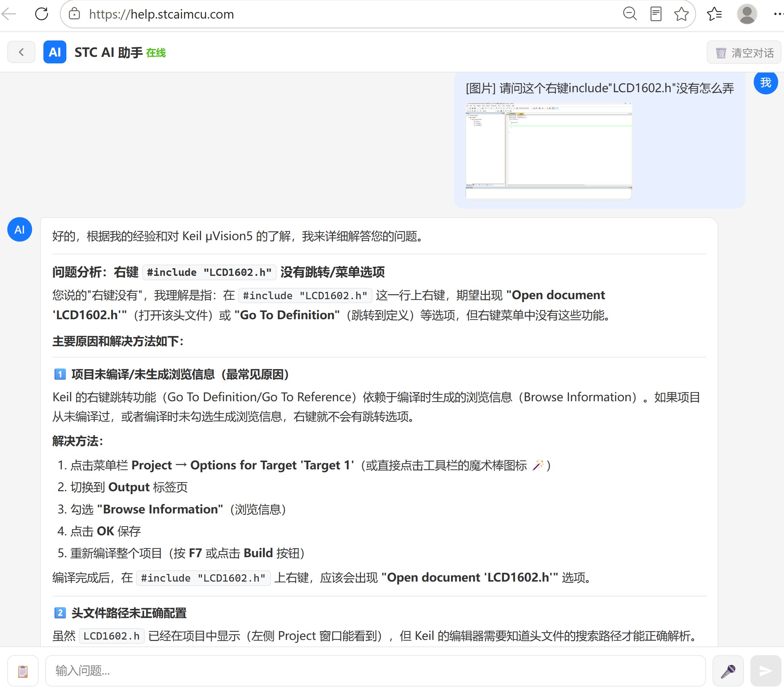Click the blue AI logo in header
Screen dimensions: 784x688
click(55, 52)
